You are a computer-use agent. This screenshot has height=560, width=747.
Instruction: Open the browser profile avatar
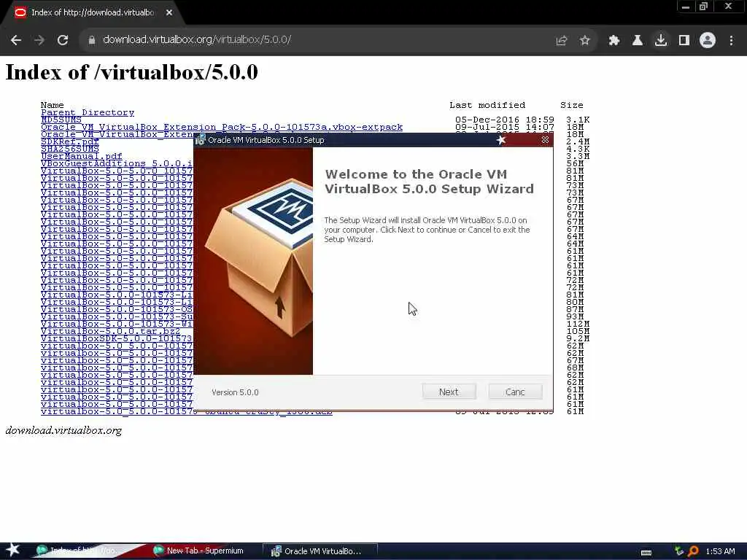[708, 41]
